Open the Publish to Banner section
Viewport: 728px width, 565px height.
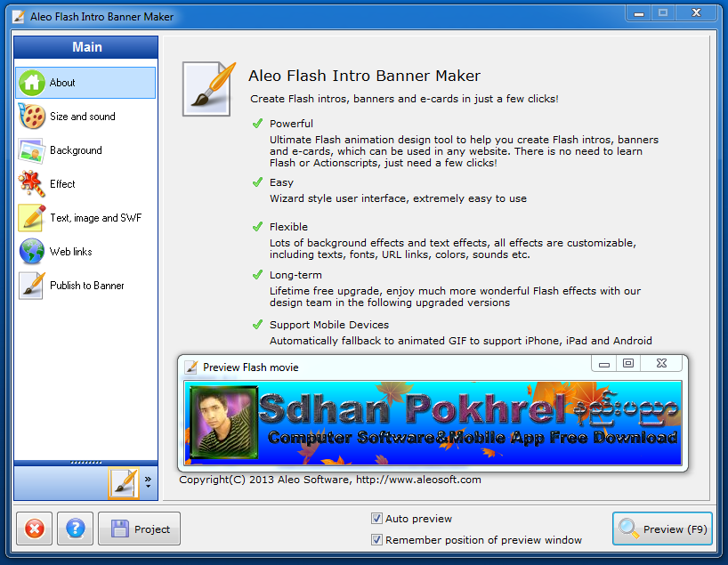click(86, 286)
